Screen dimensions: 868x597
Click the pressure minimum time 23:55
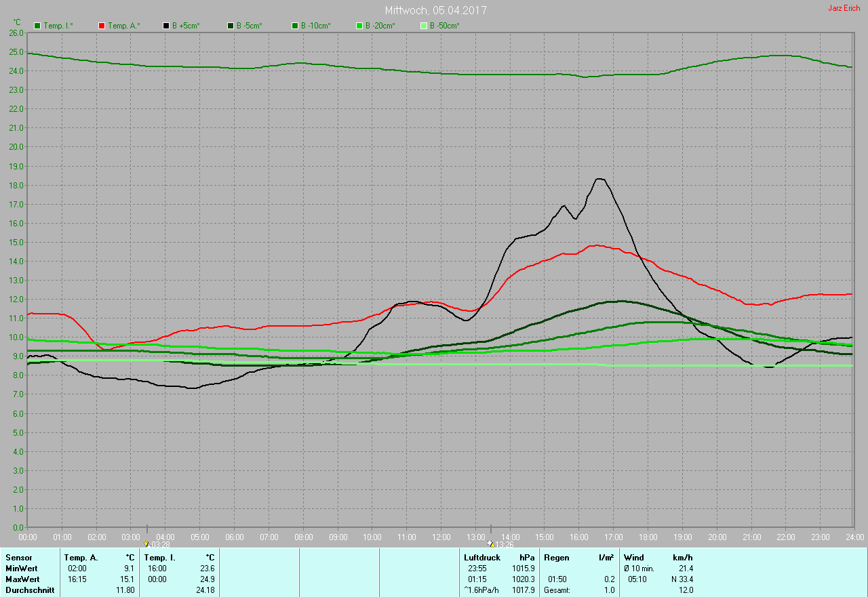(477, 569)
